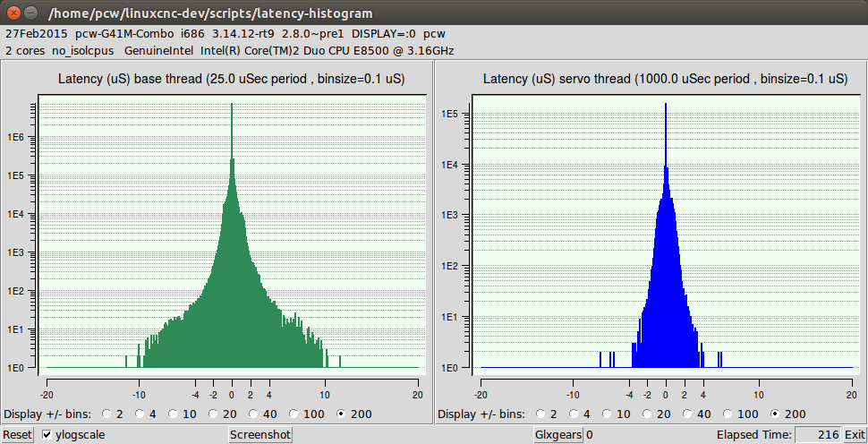Select 2 bins for base thread display
This screenshot has width=868, height=444.
pos(108,414)
